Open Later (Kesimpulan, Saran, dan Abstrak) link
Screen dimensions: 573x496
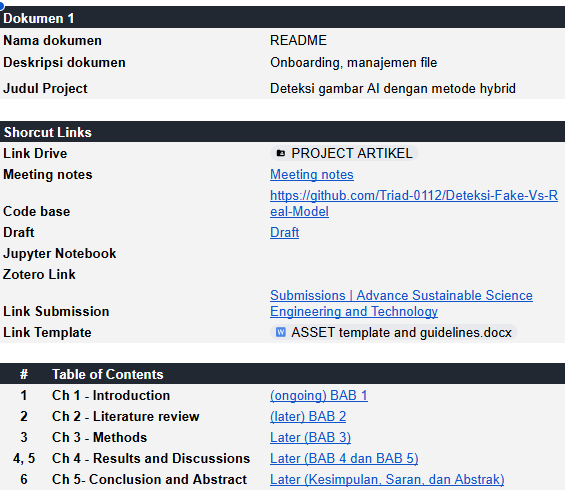[387, 479]
